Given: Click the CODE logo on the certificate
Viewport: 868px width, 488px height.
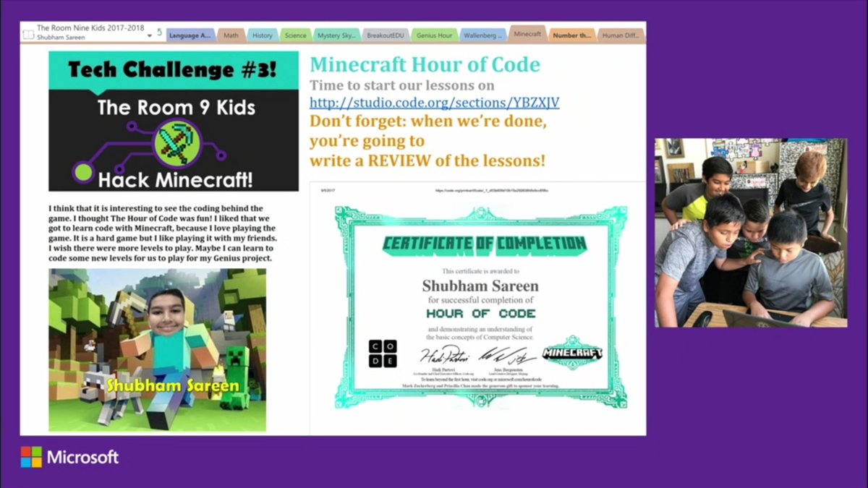Looking at the screenshot, I should tap(383, 353).
